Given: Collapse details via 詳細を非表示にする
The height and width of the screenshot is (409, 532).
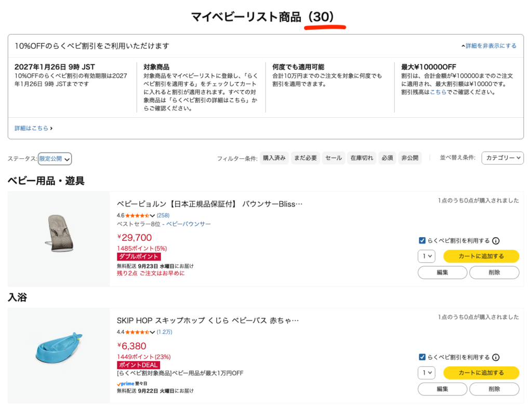Looking at the screenshot, I should point(489,46).
